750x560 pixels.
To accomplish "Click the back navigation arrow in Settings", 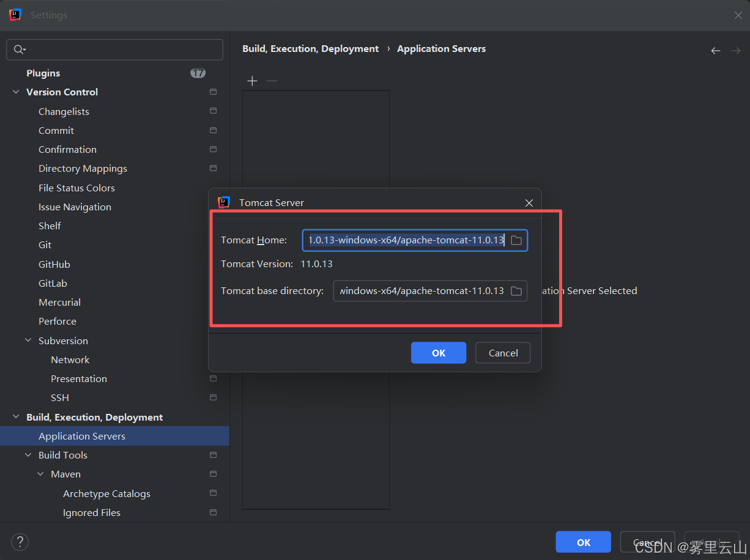I will (716, 51).
